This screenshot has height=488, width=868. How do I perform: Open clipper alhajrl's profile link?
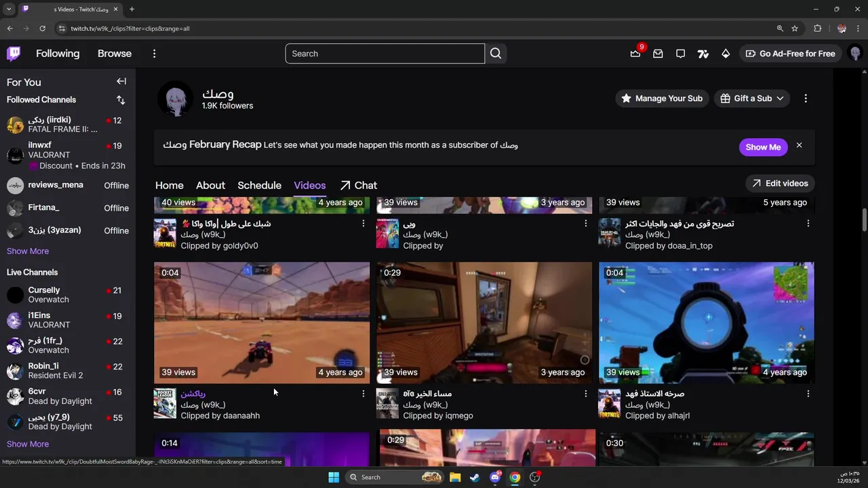678,415
